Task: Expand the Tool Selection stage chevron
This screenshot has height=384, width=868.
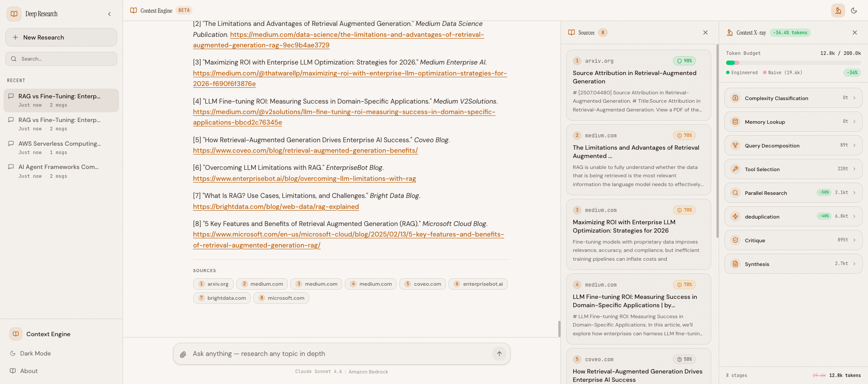Action: pos(854,169)
